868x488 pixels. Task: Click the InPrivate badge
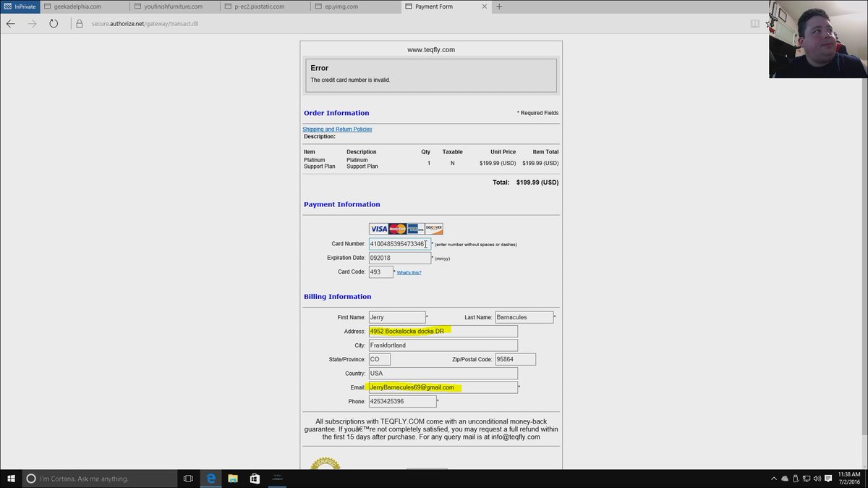coord(20,7)
